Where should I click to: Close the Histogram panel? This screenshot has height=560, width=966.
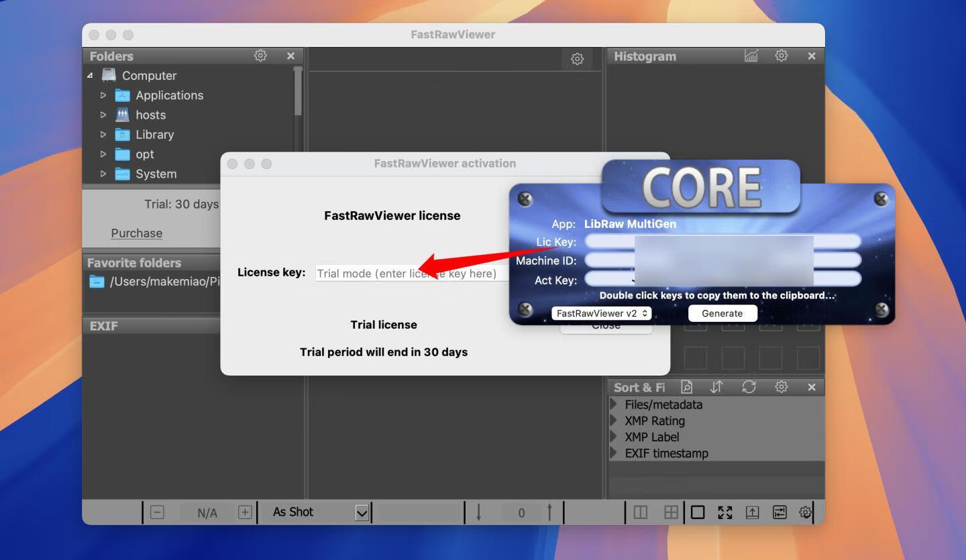pyautogui.click(x=812, y=56)
